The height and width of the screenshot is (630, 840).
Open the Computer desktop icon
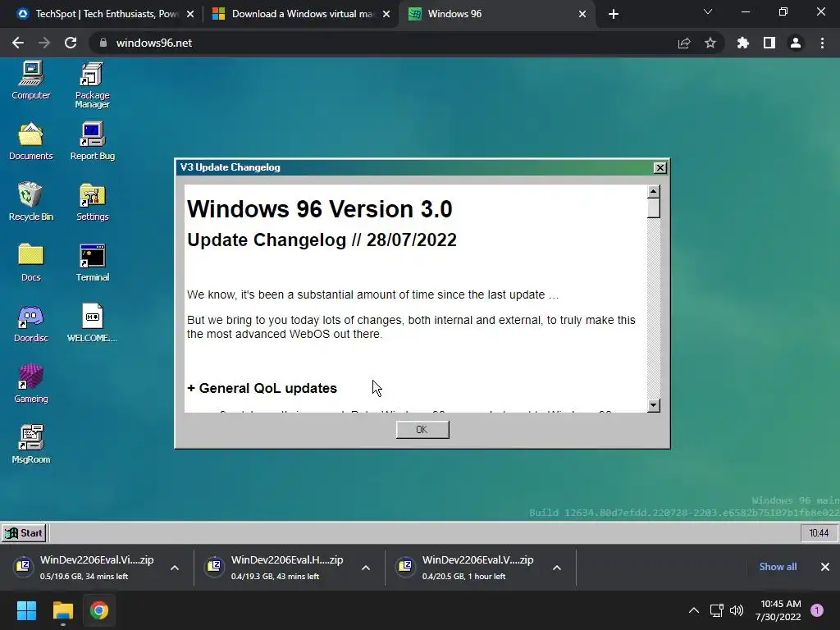coord(31,80)
